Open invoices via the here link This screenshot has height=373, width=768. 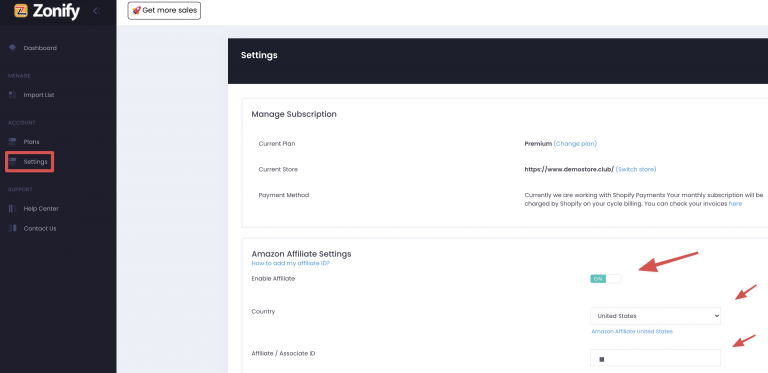[735, 204]
